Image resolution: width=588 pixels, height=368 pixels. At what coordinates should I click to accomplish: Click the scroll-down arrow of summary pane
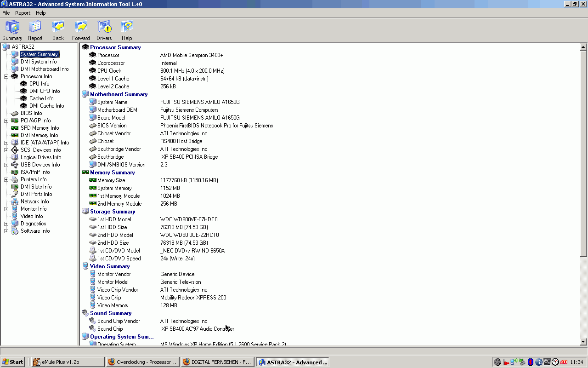pyautogui.click(x=583, y=342)
